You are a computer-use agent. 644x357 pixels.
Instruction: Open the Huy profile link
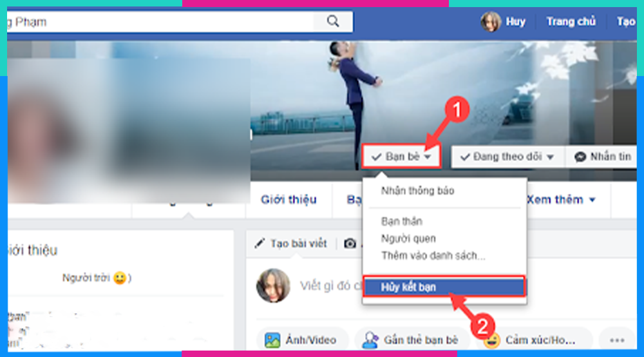pos(515,21)
